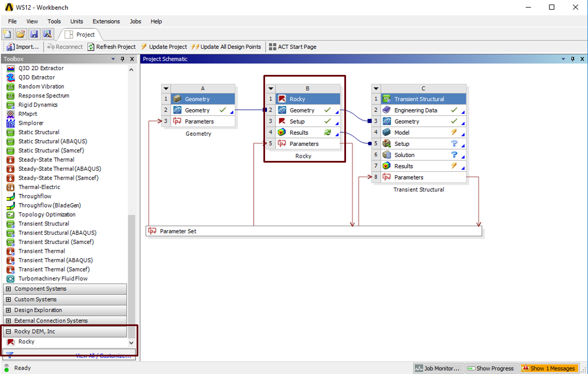Open the Jobs menu

click(135, 21)
